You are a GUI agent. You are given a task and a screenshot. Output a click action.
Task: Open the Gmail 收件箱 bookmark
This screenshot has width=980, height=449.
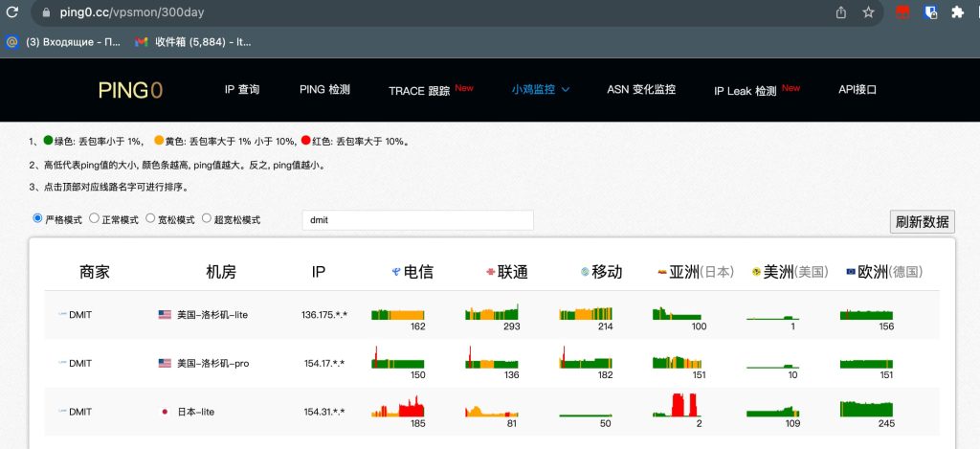coord(193,42)
